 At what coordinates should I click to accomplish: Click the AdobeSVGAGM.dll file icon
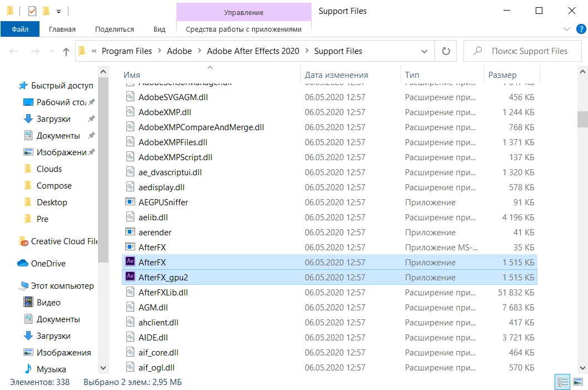coord(130,97)
